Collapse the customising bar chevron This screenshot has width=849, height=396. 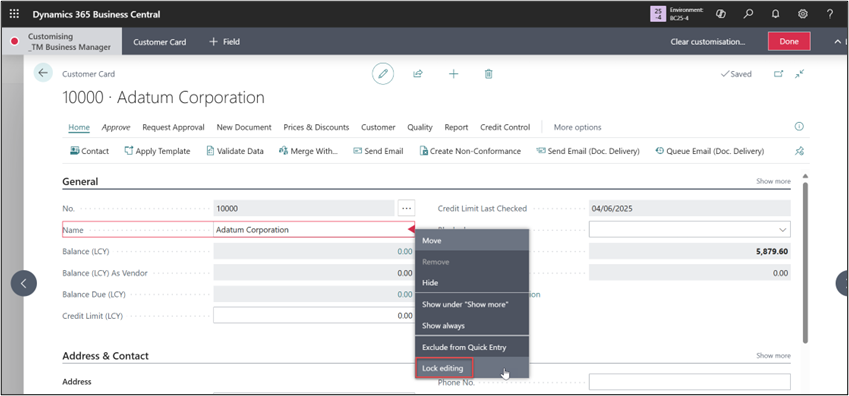pos(838,42)
